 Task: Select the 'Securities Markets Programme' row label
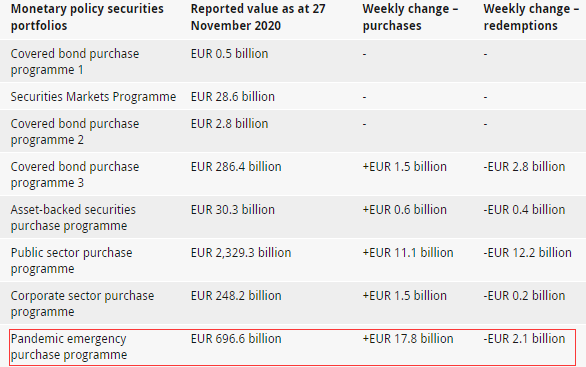tap(93, 97)
